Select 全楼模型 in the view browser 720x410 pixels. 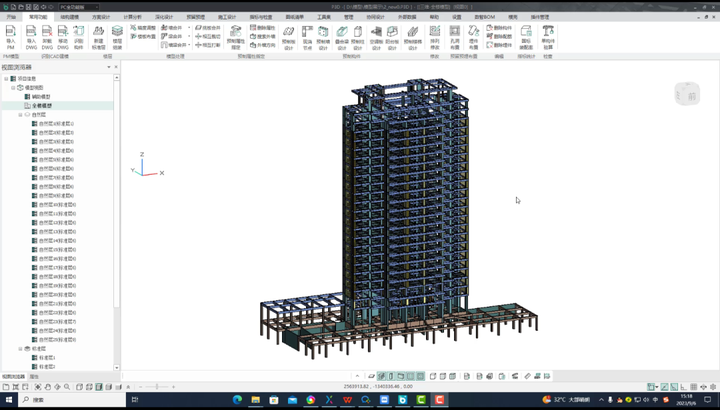coord(41,105)
